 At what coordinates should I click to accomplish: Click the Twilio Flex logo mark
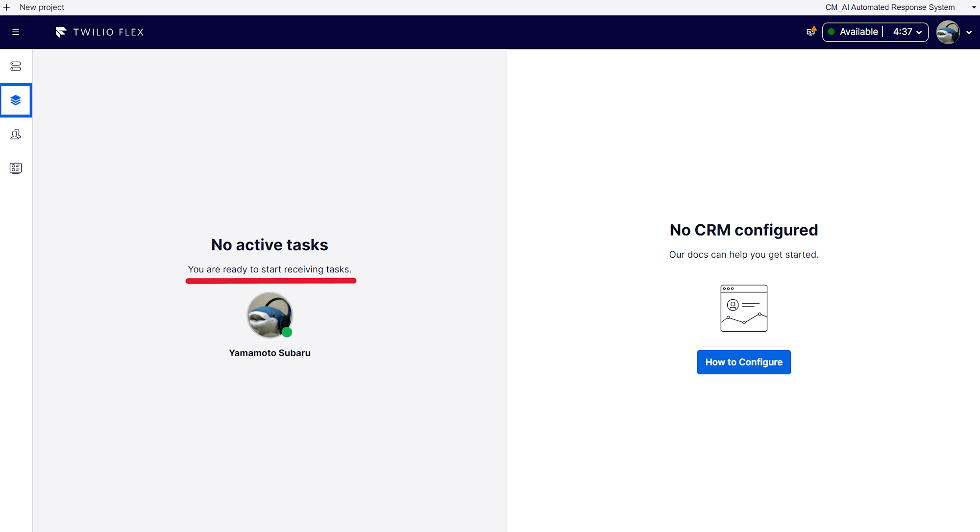point(61,32)
